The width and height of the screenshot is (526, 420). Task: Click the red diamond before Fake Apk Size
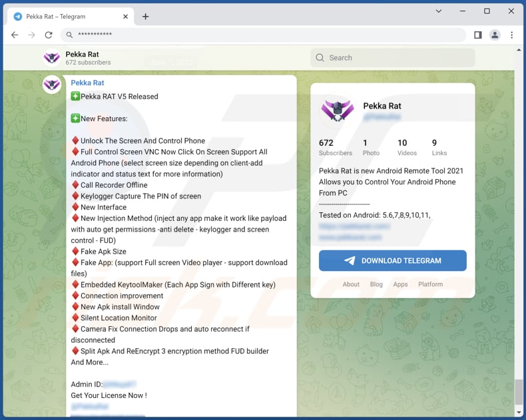(x=75, y=251)
